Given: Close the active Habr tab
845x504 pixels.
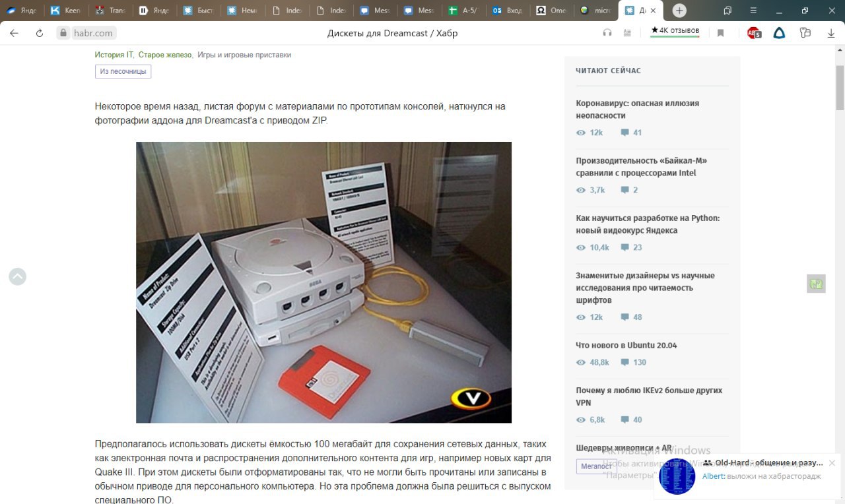Looking at the screenshot, I should tap(653, 11).
